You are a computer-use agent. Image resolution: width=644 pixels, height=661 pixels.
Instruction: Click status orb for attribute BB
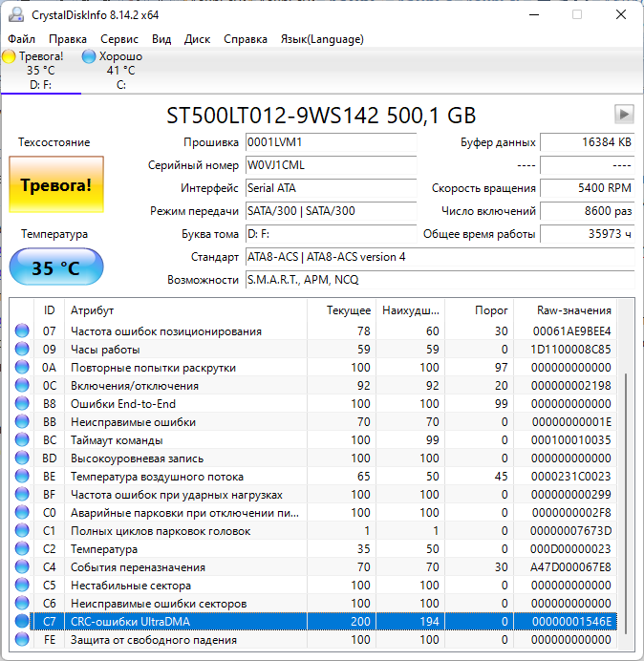[22, 421]
